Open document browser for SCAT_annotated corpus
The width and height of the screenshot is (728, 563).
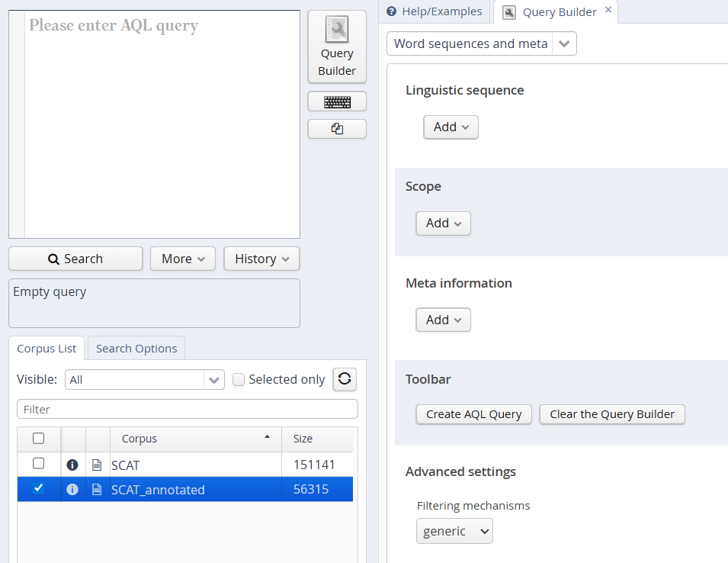[x=97, y=490]
